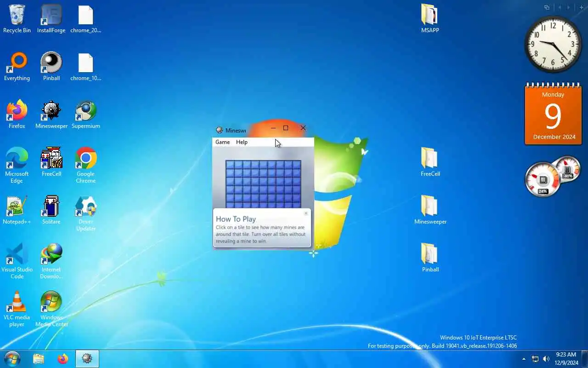The width and height of the screenshot is (588, 368).
Task: Click the gadget bar windows icon
Action: pyautogui.click(x=547, y=7)
